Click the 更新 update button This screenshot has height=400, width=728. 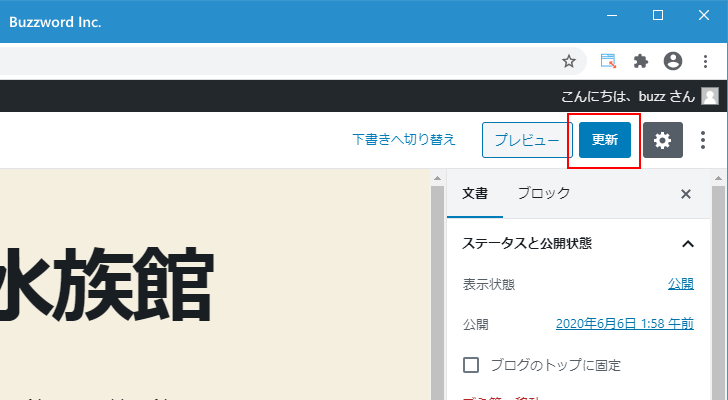[x=604, y=140]
